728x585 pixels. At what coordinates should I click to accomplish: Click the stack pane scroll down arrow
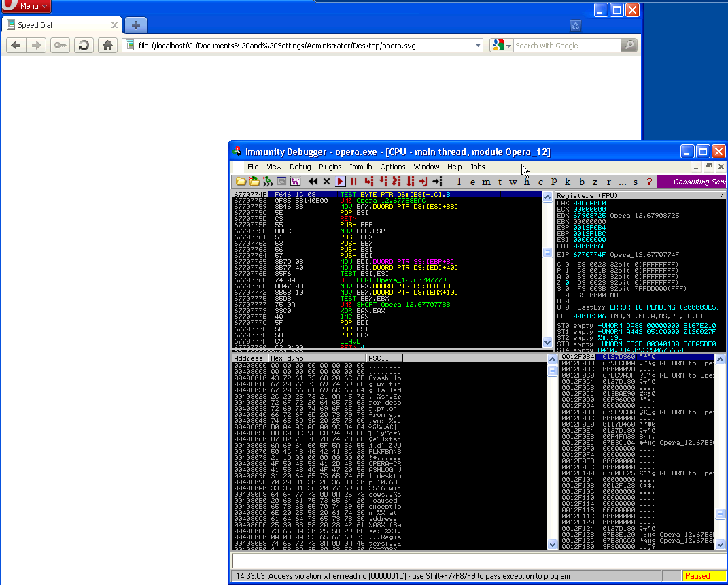pos(720,545)
